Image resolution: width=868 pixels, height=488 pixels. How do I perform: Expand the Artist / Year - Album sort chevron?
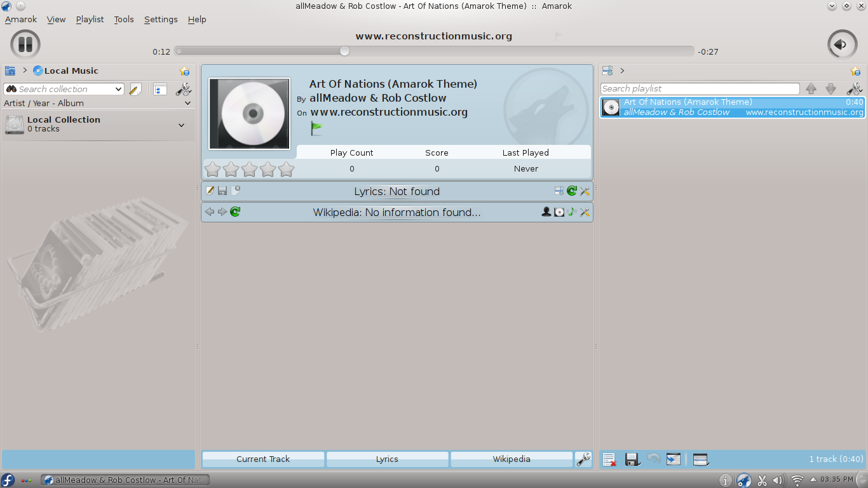pyautogui.click(x=187, y=103)
